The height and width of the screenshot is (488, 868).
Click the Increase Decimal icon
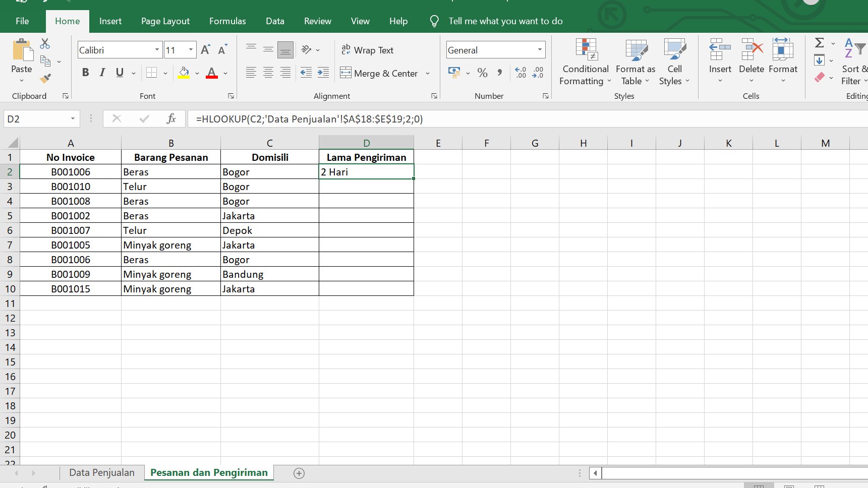click(520, 73)
